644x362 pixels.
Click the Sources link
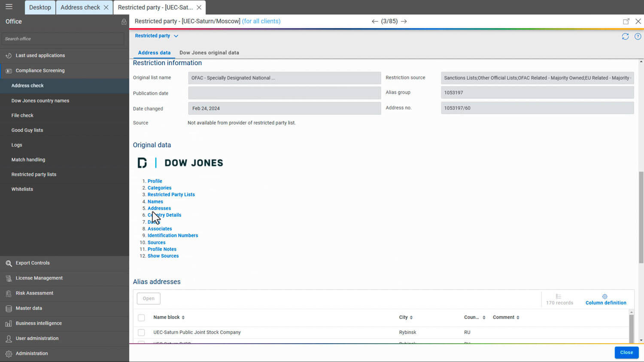click(x=156, y=242)
